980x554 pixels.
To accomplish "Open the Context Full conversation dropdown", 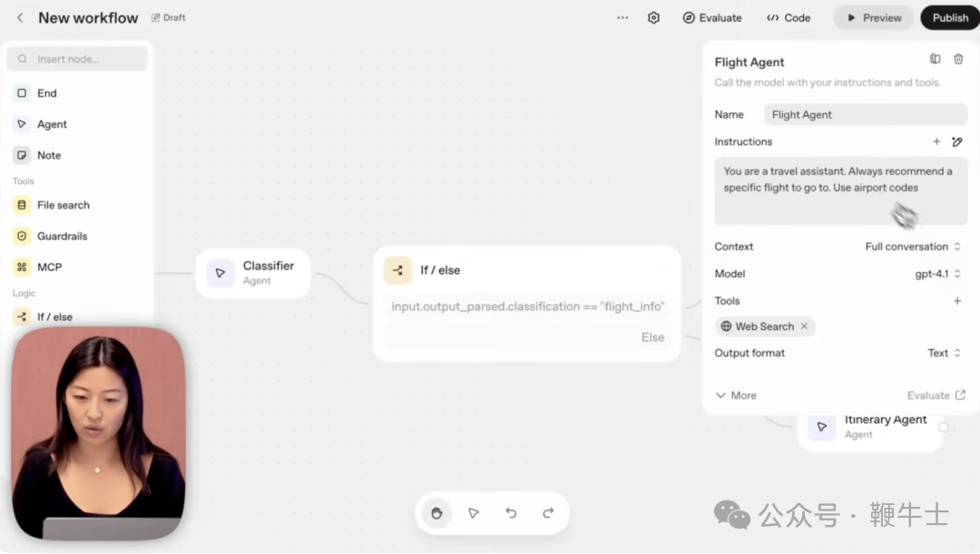I will pos(913,247).
